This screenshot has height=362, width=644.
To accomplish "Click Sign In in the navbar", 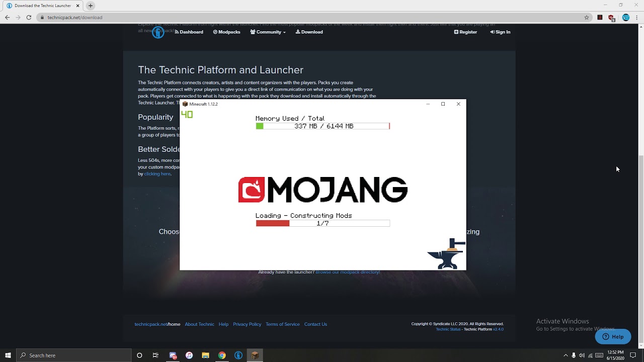I will (500, 32).
